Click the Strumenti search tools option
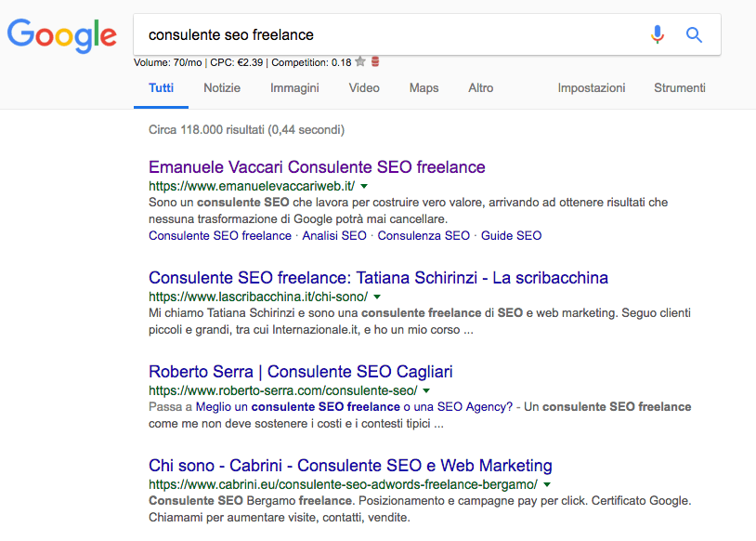 click(680, 88)
